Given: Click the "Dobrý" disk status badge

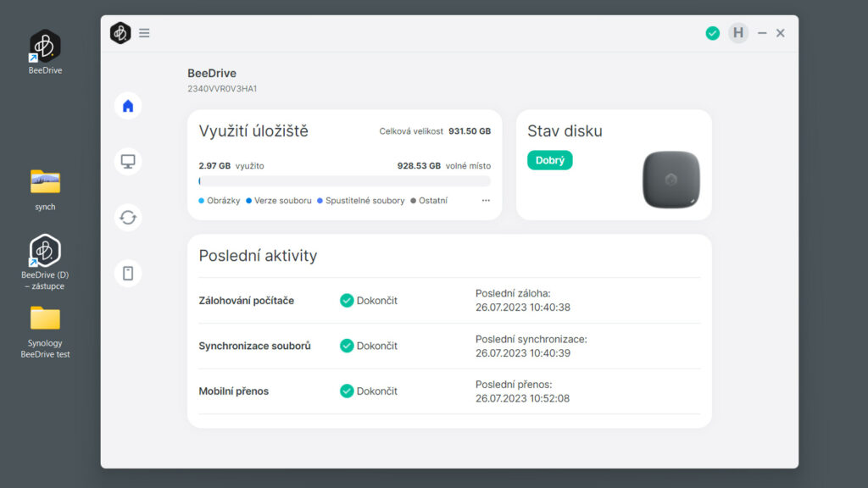Looking at the screenshot, I should [x=550, y=160].
